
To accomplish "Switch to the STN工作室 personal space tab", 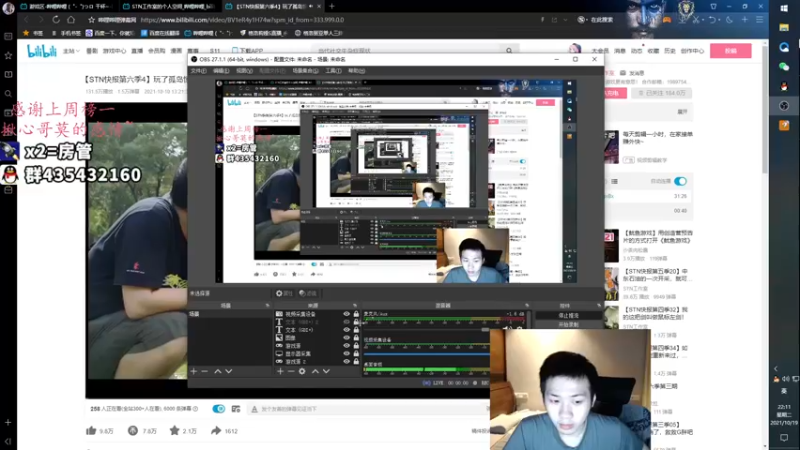I will pos(168,6).
